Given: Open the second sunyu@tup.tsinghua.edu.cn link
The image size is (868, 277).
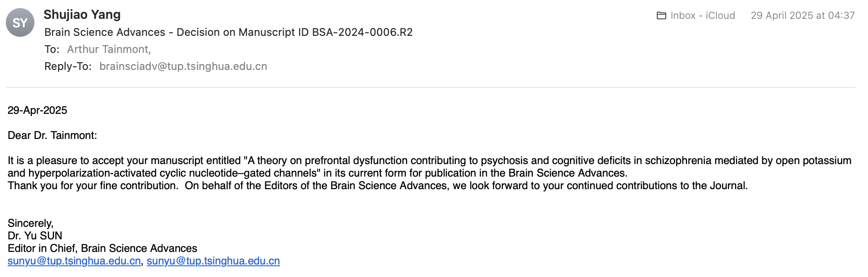Looking at the screenshot, I should (213, 261).
